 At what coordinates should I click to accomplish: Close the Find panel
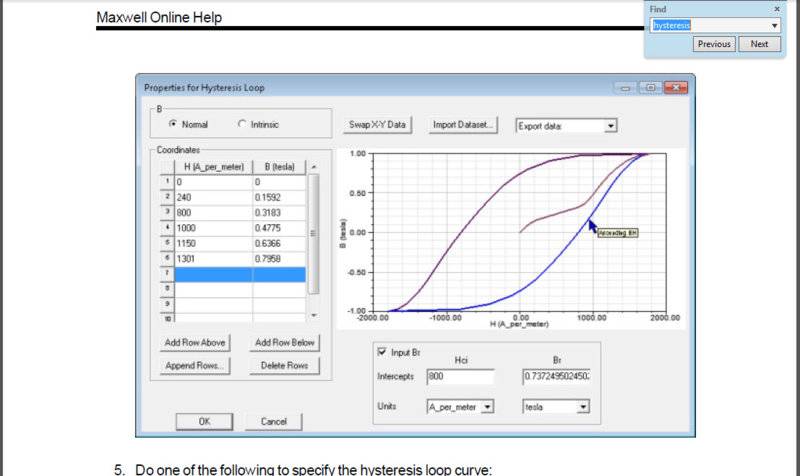tap(777, 8)
